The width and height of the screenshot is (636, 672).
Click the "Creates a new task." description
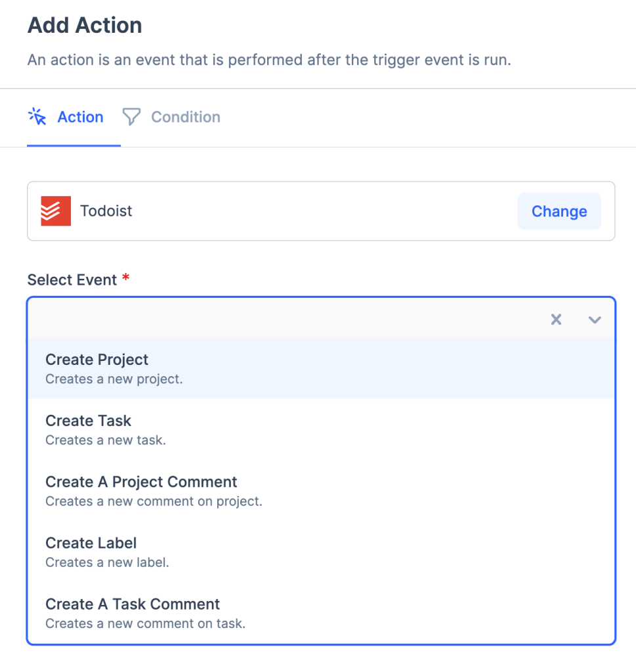106,440
